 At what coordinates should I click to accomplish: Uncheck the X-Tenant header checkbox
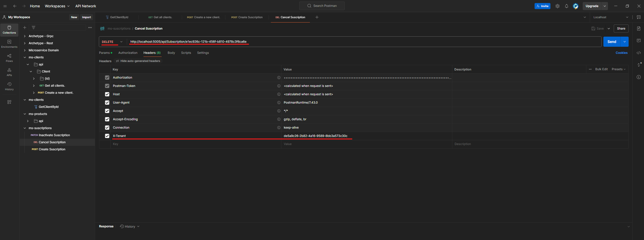(x=107, y=136)
